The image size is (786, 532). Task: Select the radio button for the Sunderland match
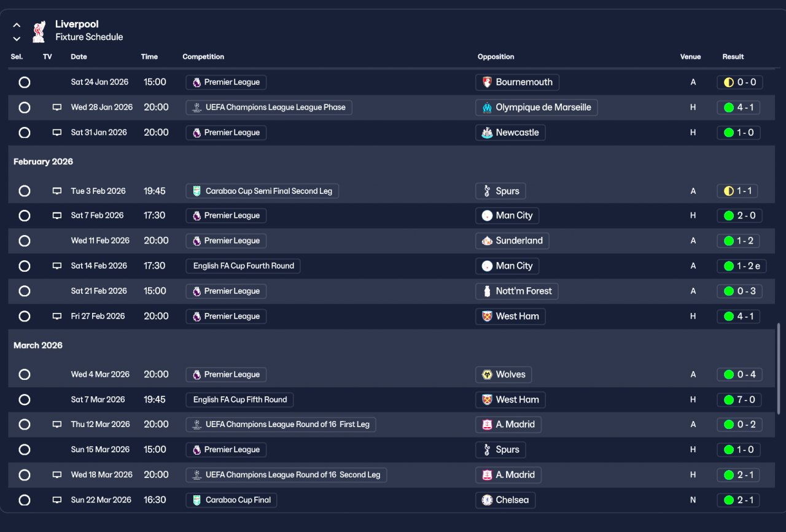click(25, 241)
